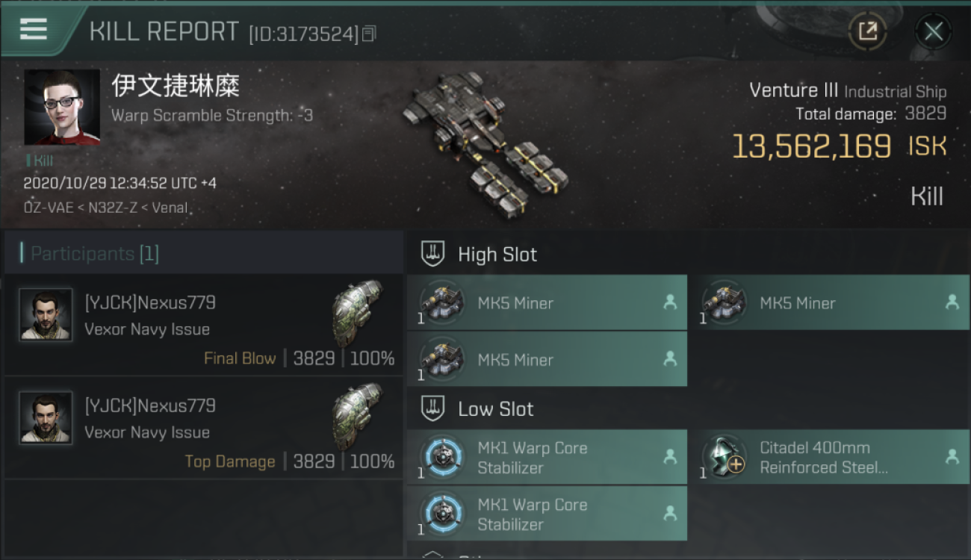This screenshot has height=560, width=971.
Task: Select the Final Blow Nexus779 portrait
Action: point(46,315)
